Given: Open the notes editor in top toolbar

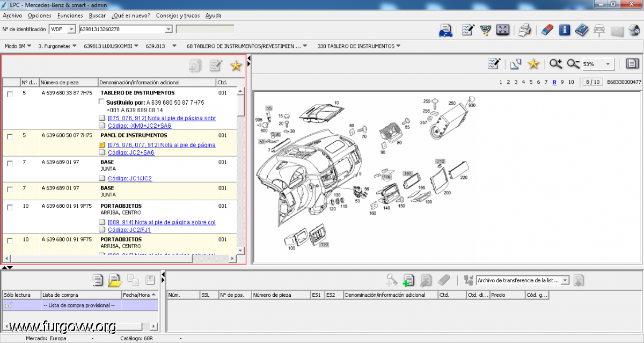Looking at the screenshot, I should click(468, 30).
